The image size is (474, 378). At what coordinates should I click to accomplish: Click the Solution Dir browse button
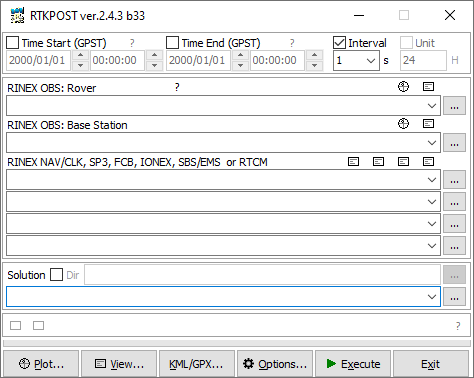click(x=454, y=275)
